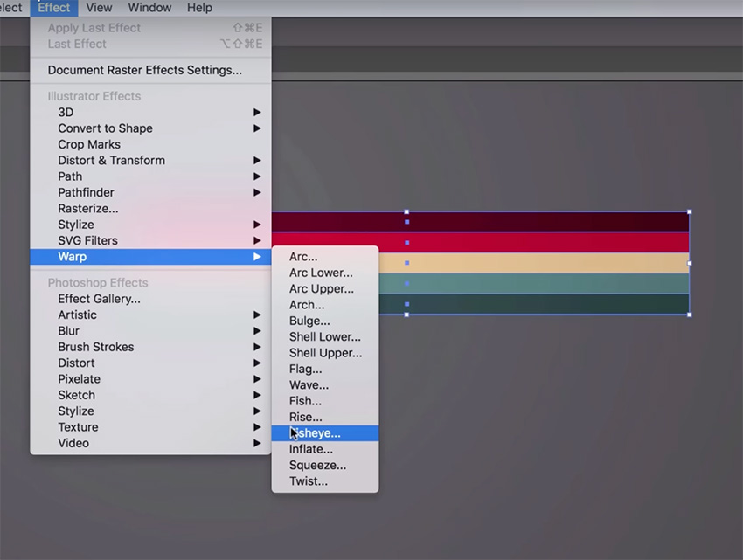Open the Window menu
This screenshot has height=560, width=743.
click(x=149, y=8)
